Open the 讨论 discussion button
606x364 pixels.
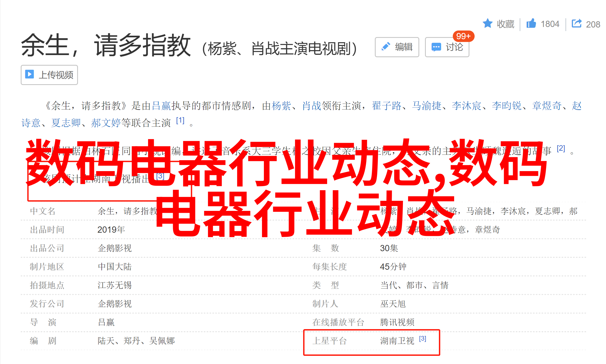click(447, 47)
